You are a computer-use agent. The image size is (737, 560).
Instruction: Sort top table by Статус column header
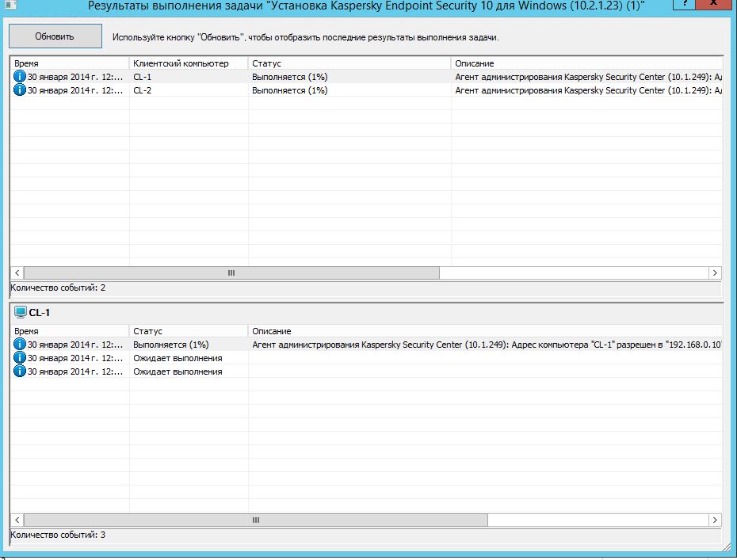[x=349, y=63]
